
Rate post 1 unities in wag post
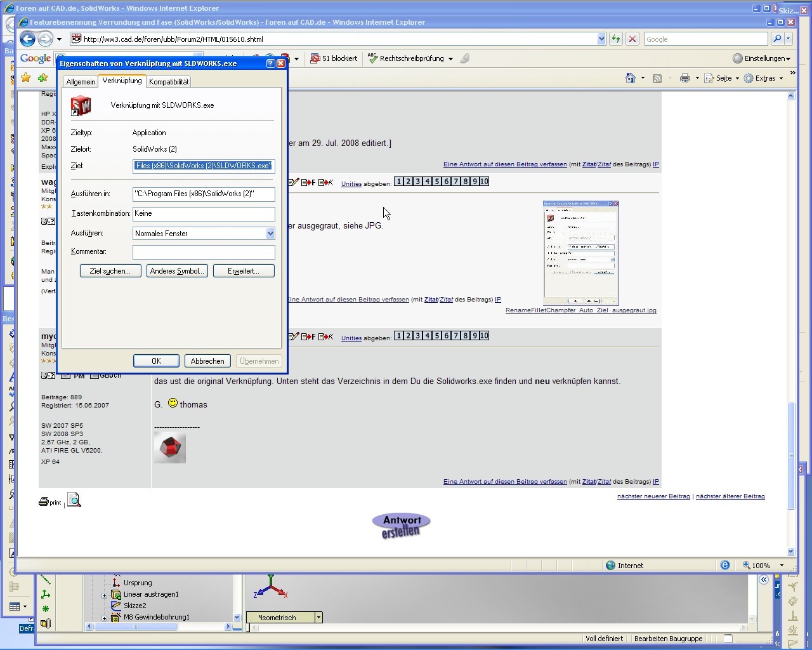tap(399, 182)
